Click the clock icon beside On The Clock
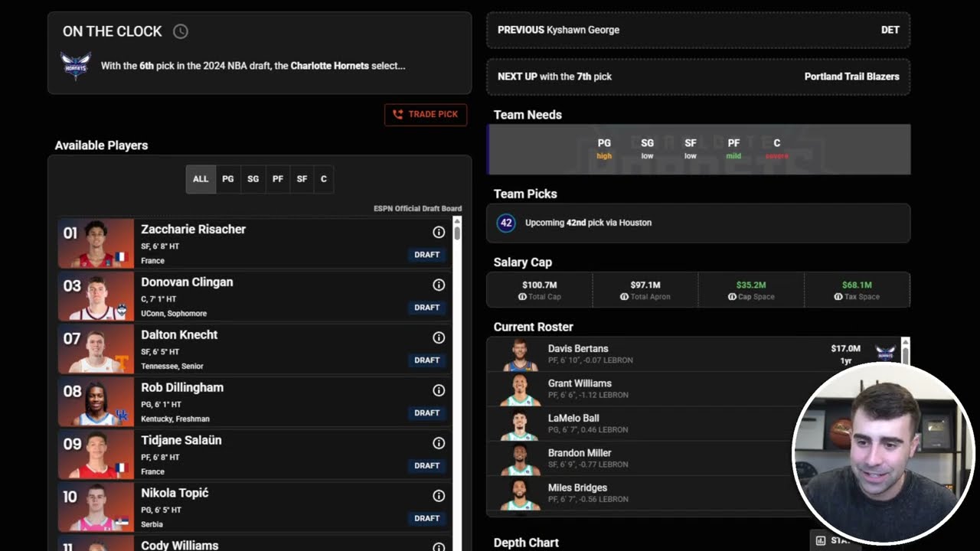 point(180,31)
